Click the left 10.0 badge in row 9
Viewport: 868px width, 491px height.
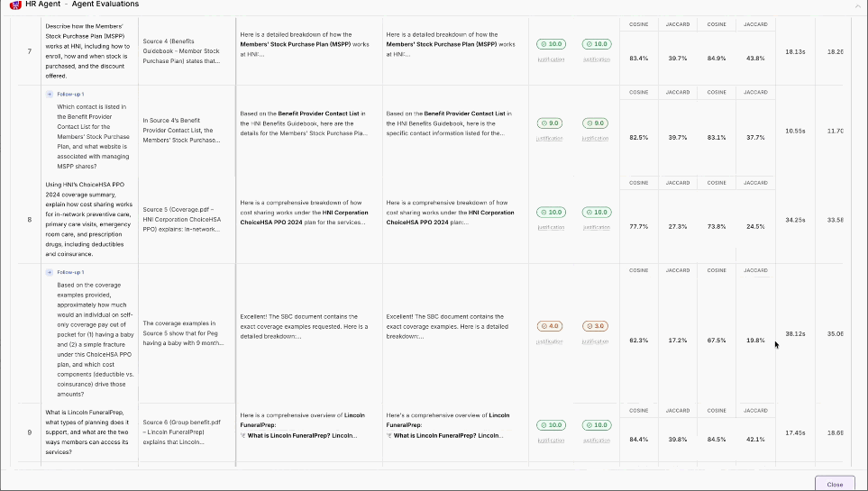point(551,425)
